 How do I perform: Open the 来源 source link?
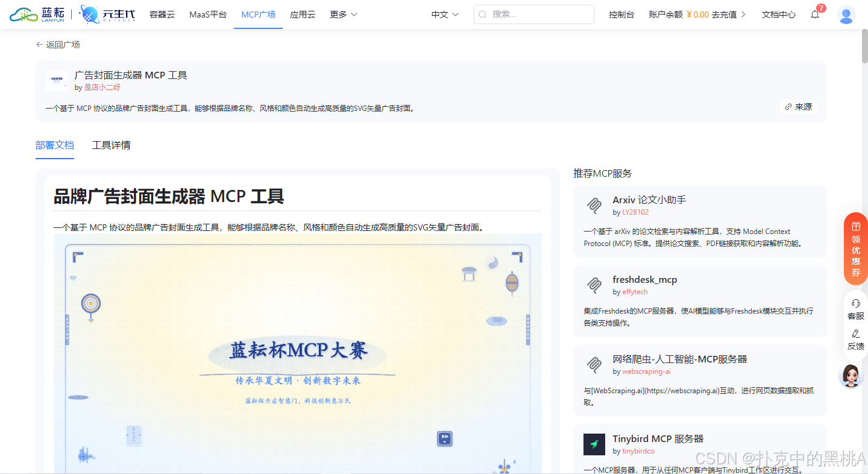[799, 107]
